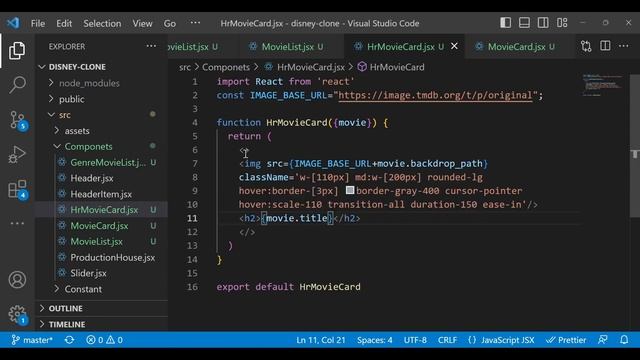This screenshot has width=640, height=360.
Task: Open MovieCard.jsx in the explorer tree
Action: tap(101, 226)
